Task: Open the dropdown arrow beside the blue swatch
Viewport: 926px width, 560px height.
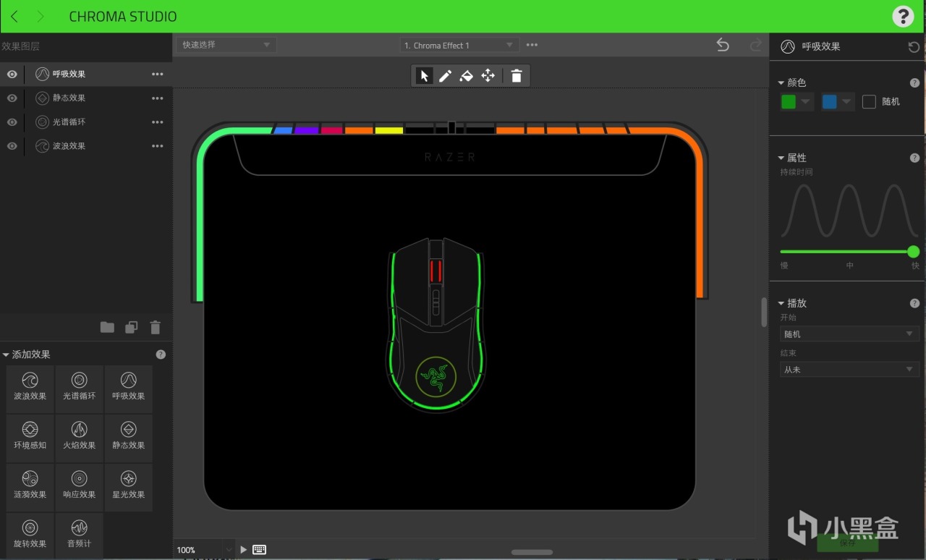Action: tap(847, 102)
